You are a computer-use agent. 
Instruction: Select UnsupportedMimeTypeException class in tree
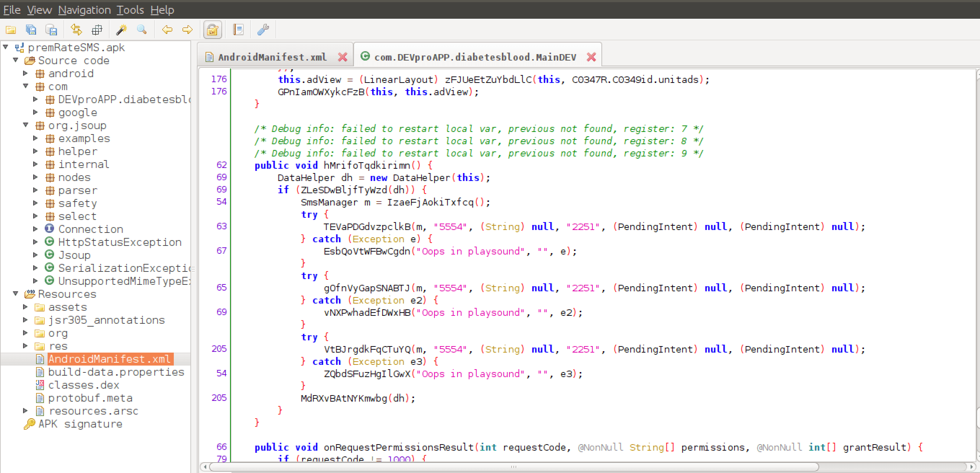124,281
